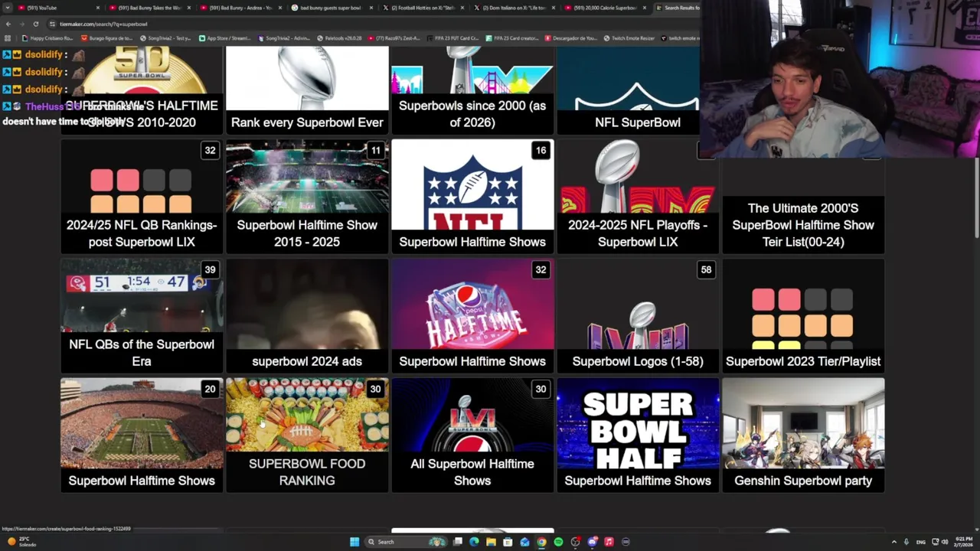Image resolution: width=980 pixels, height=551 pixels.
Task: Open 'SUPERBOWL FOOD RANKING' tier list
Action: [307, 435]
